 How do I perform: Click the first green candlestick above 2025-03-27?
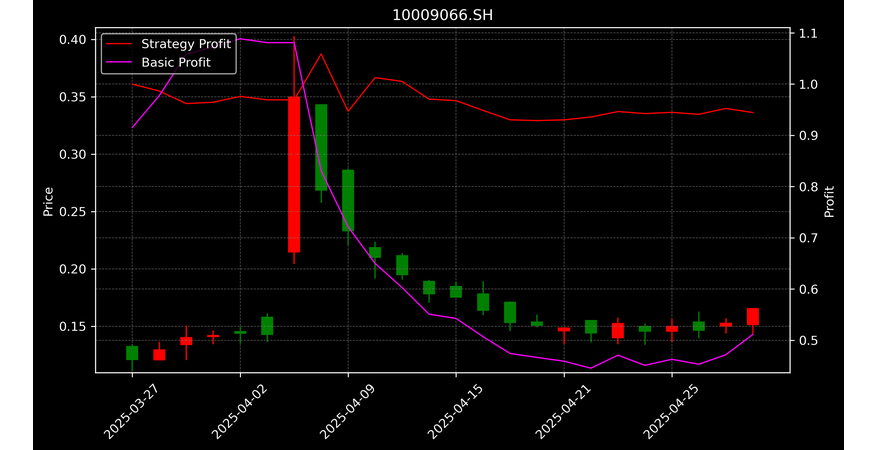pos(132,353)
